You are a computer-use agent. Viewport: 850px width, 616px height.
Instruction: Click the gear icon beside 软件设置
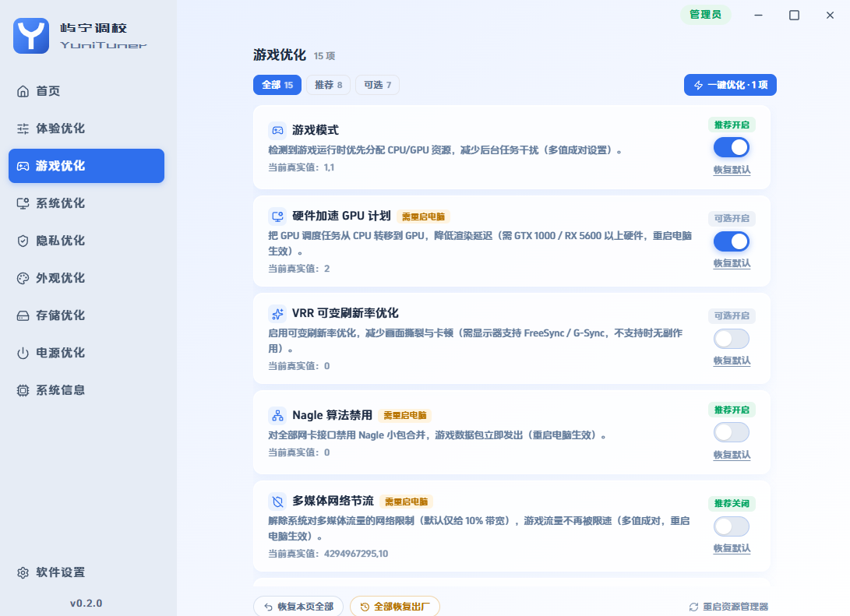tap(23, 572)
